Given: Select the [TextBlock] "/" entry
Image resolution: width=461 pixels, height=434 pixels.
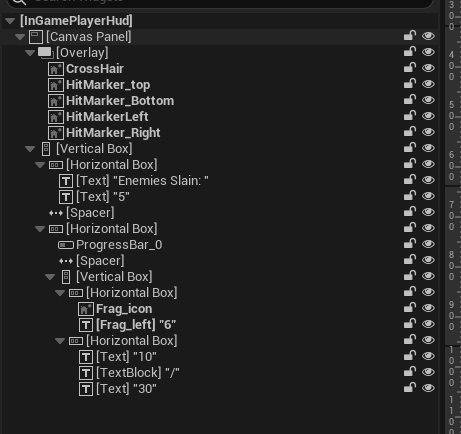Looking at the screenshot, I should click(x=138, y=373).
